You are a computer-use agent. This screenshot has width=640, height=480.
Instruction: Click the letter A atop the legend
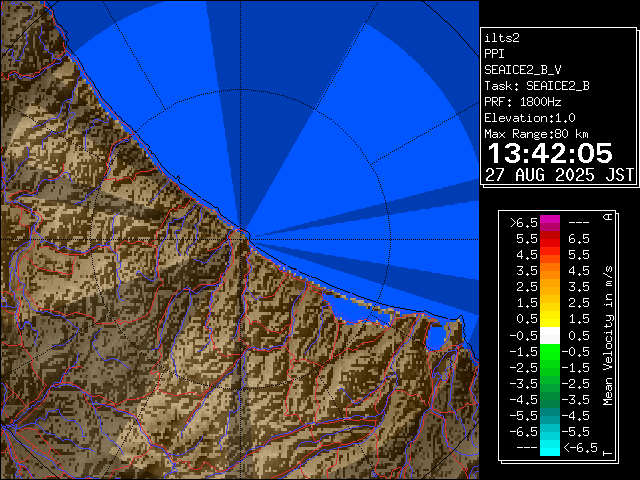(608, 217)
